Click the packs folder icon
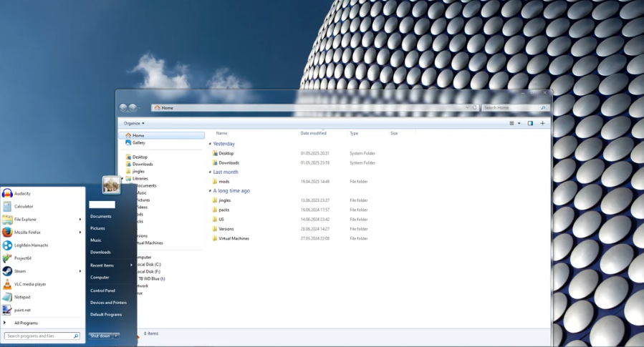Screen dimensions: 644x347 (215, 210)
